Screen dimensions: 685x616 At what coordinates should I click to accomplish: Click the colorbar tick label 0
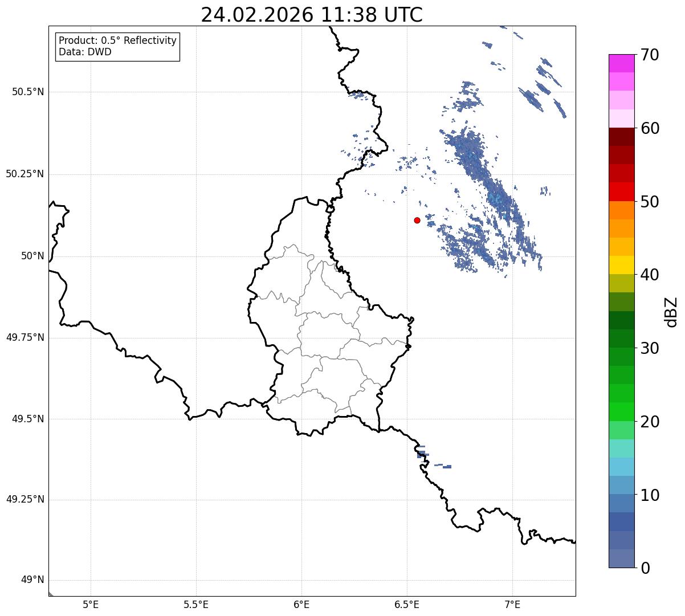[x=645, y=568]
